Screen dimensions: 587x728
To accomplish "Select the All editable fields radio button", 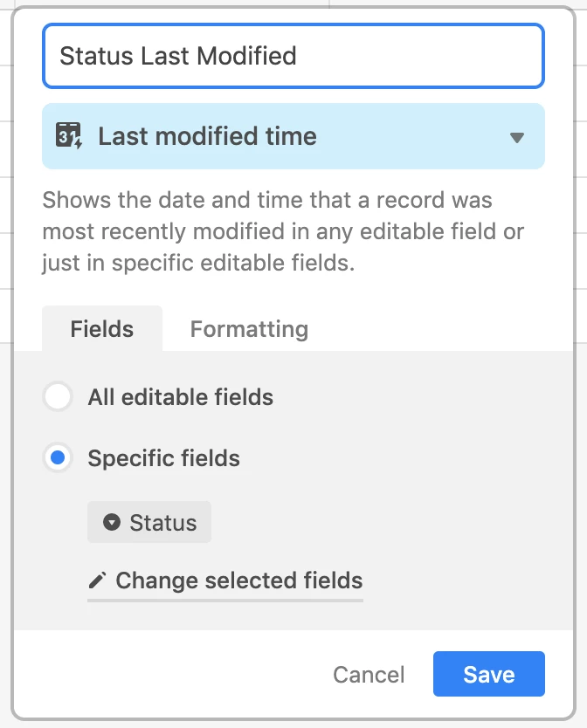I will tap(58, 398).
